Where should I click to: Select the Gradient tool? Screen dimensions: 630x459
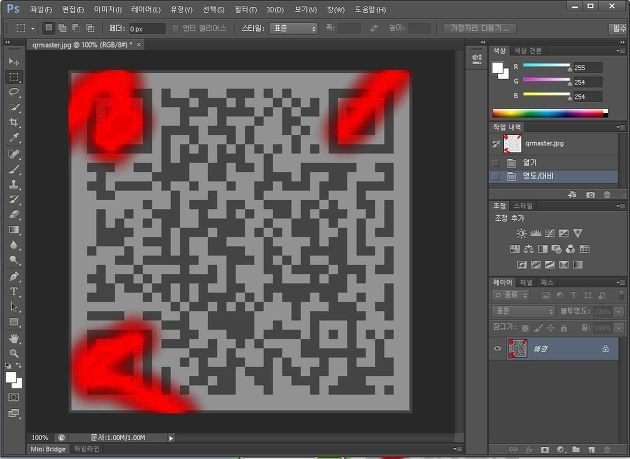14,230
